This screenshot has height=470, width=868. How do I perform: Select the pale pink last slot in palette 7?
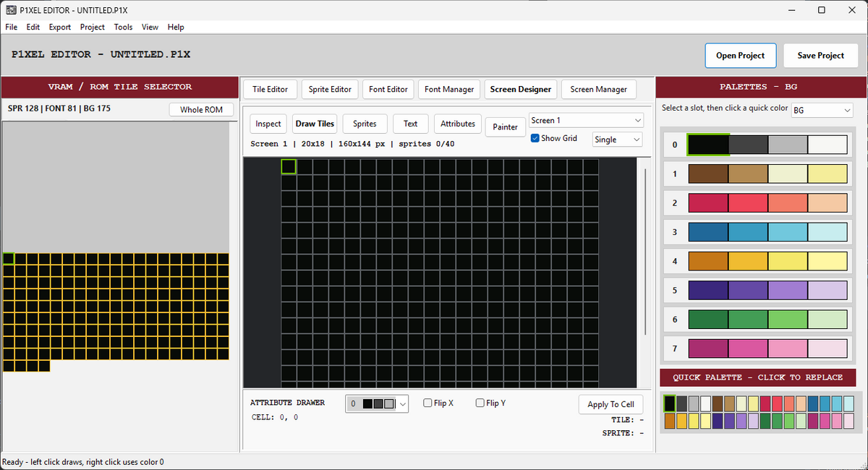(x=827, y=348)
